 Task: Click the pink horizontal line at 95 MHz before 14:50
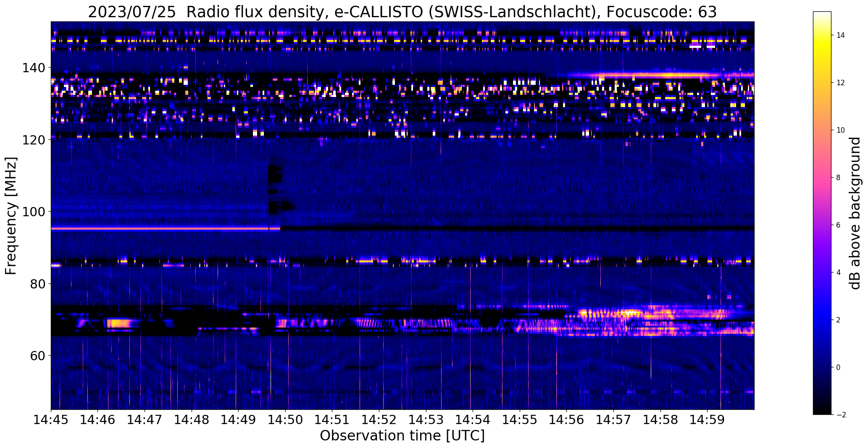tap(166, 228)
